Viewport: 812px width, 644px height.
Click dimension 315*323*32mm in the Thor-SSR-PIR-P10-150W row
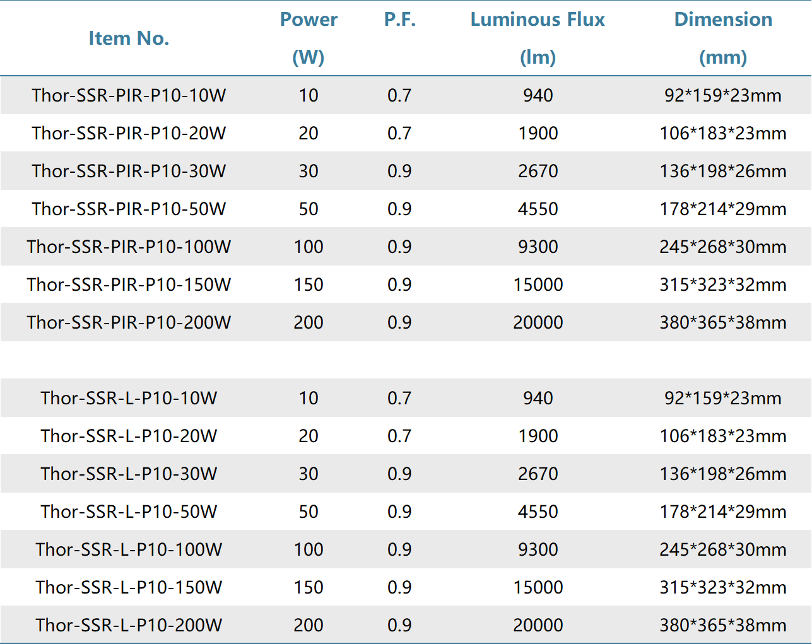[723, 284]
